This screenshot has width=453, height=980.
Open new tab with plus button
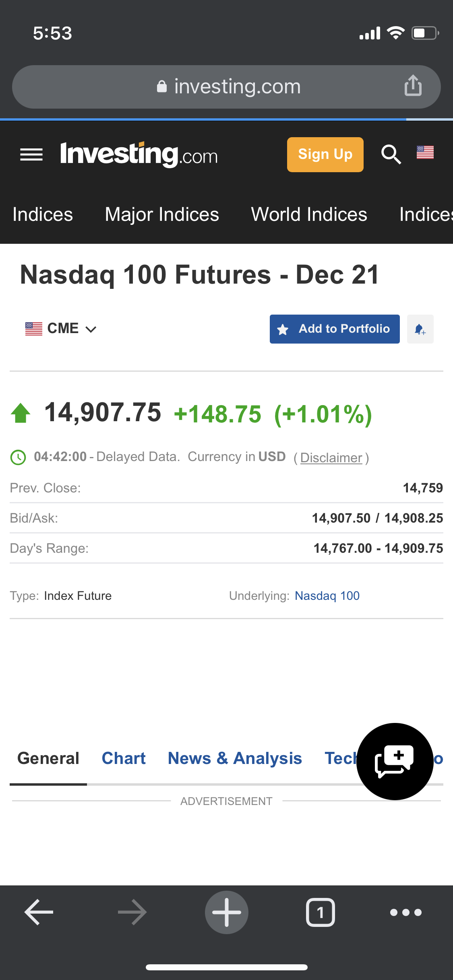coord(226,912)
